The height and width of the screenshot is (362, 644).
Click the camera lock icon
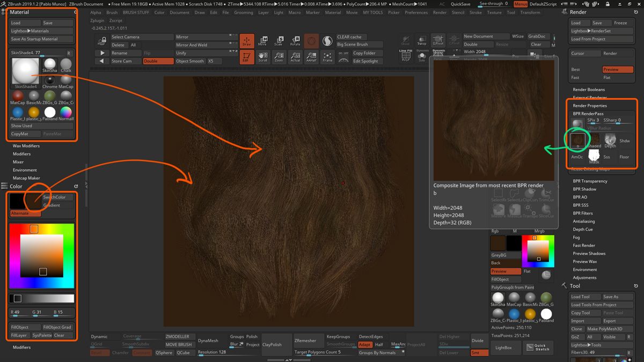(x=101, y=41)
